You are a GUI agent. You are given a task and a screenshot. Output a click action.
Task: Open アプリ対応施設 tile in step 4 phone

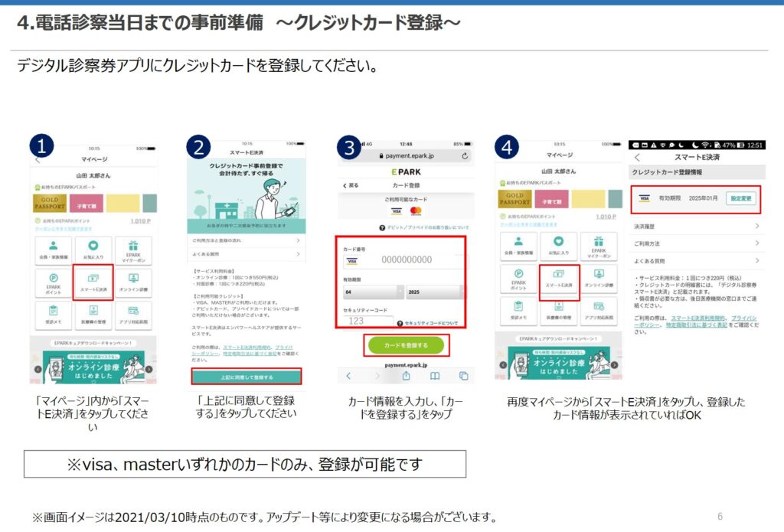pyautogui.click(x=599, y=311)
